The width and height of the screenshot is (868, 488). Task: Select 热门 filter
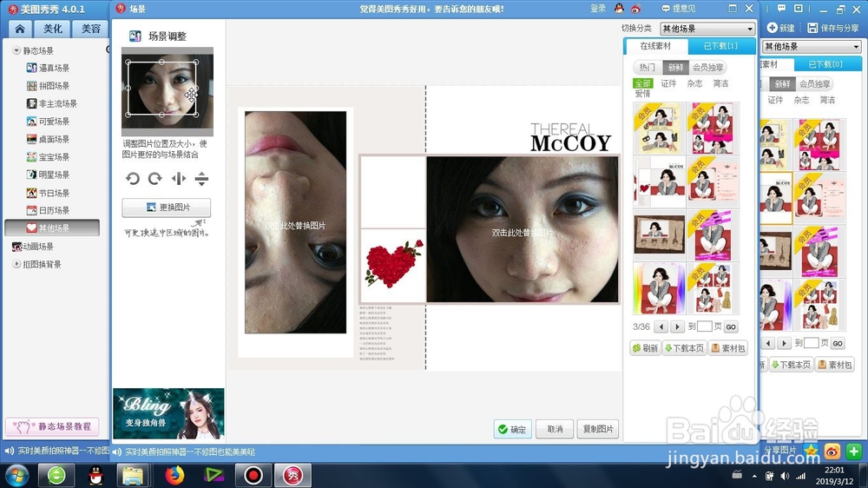click(647, 67)
